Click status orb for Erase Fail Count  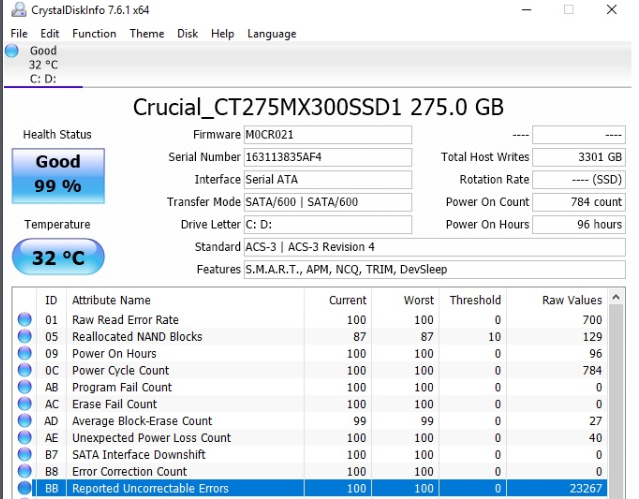(x=25, y=404)
